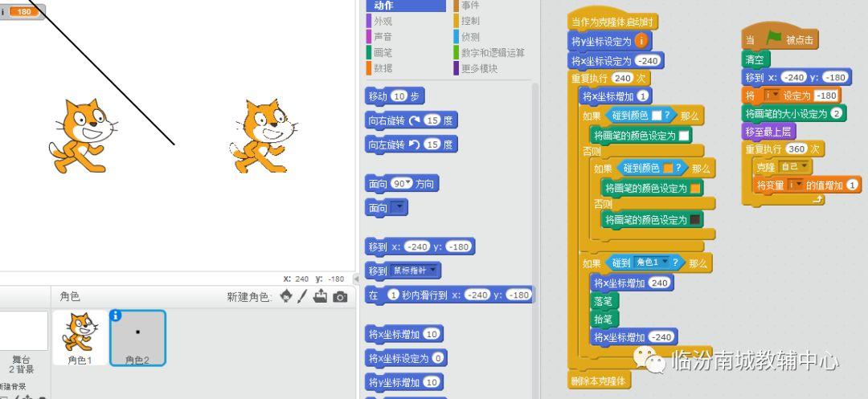Open the 画笔 block category

(382, 52)
